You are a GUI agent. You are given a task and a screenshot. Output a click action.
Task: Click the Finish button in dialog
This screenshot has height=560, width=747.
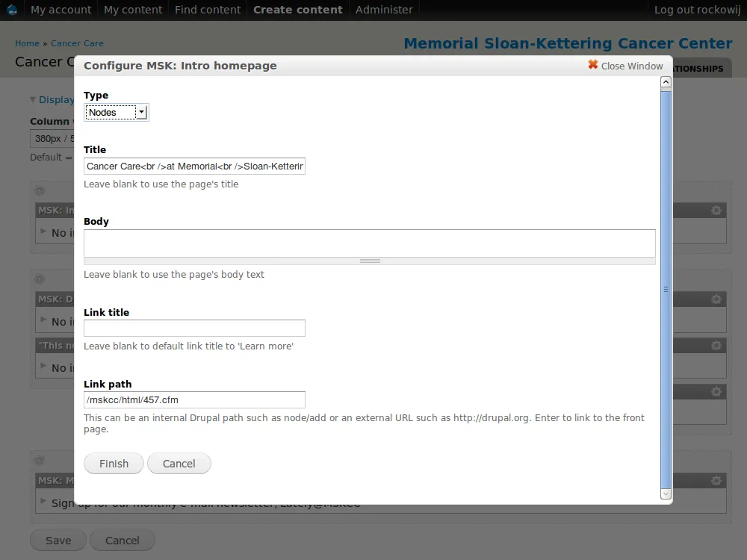pyautogui.click(x=114, y=464)
